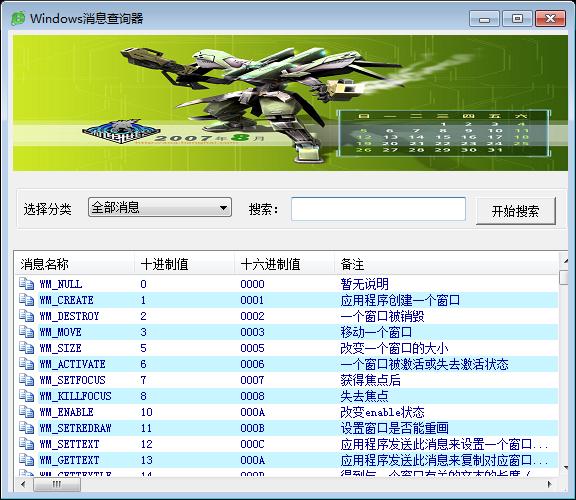Select the WM_SETTEXT message row
This screenshot has height=500, width=576.
point(287,444)
